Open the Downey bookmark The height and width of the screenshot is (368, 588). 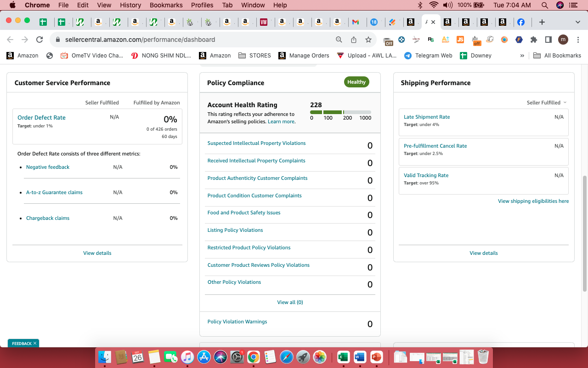pos(476,55)
